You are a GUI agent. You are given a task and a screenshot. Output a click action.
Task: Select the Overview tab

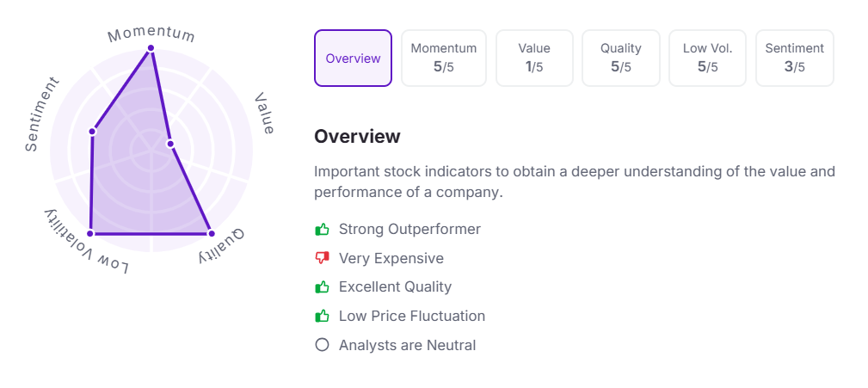click(353, 59)
